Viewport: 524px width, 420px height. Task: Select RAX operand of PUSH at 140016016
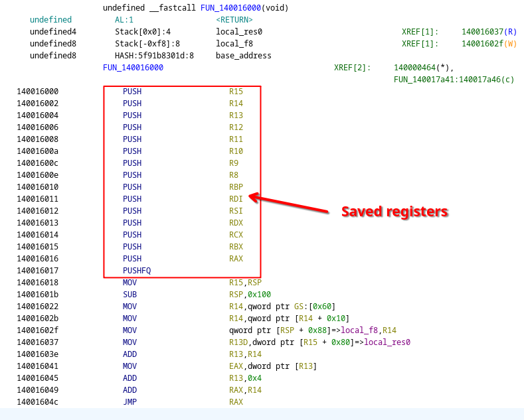(x=236, y=259)
